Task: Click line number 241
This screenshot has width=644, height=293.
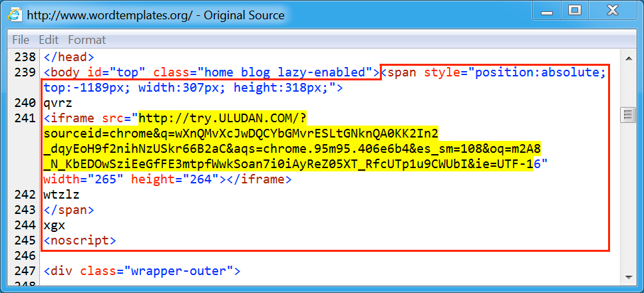Action: (25, 118)
